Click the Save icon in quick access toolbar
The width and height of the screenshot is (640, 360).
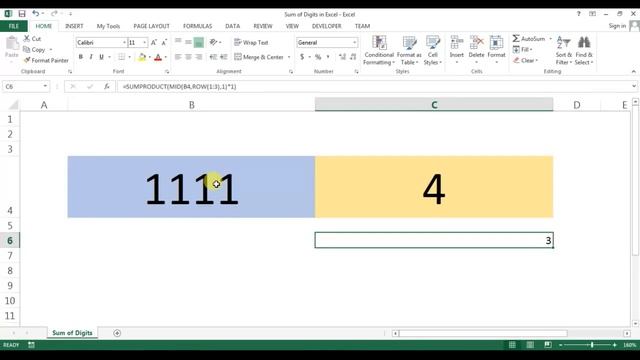coord(22,14)
